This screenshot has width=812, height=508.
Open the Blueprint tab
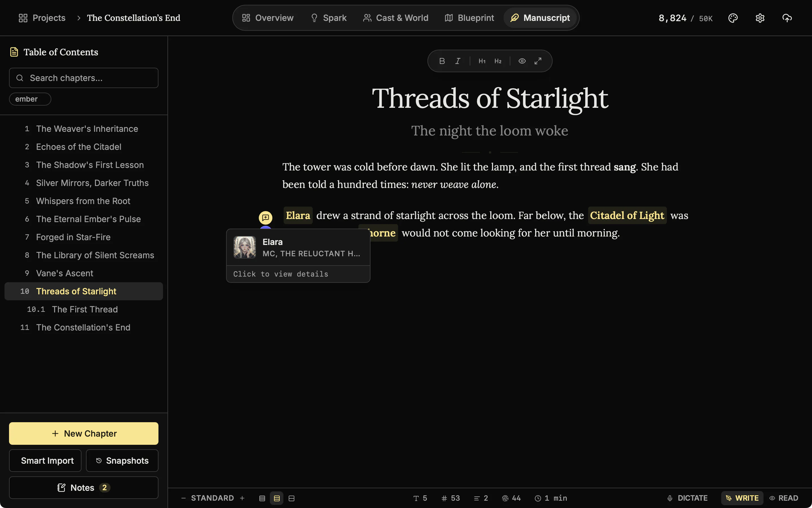click(x=469, y=18)
